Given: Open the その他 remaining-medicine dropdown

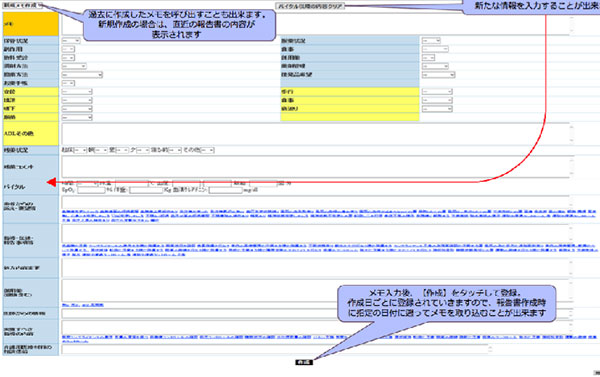Looking at the screenshot, I should click(x=207, y=150).
